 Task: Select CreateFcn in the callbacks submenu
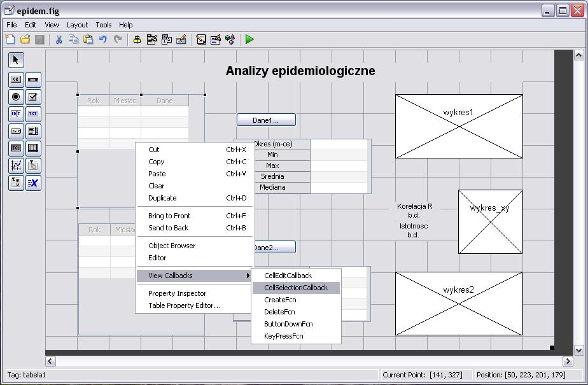(x=297, y=300)
